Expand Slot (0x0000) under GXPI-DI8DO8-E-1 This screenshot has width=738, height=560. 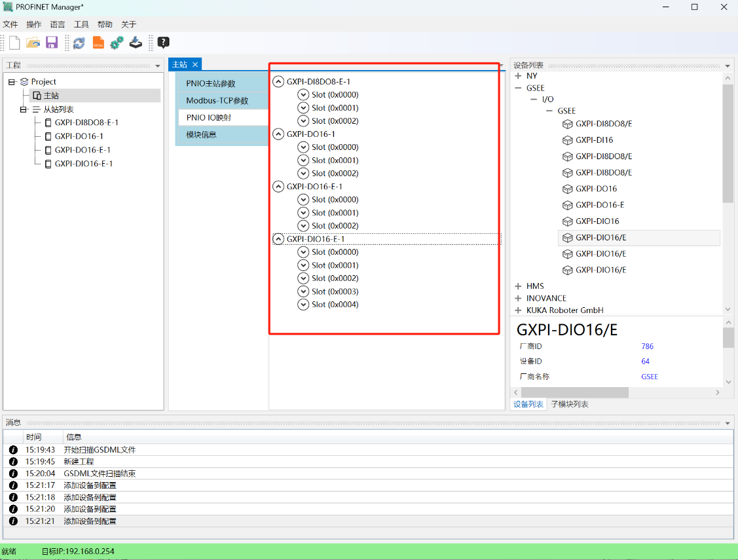coord(303,94)
